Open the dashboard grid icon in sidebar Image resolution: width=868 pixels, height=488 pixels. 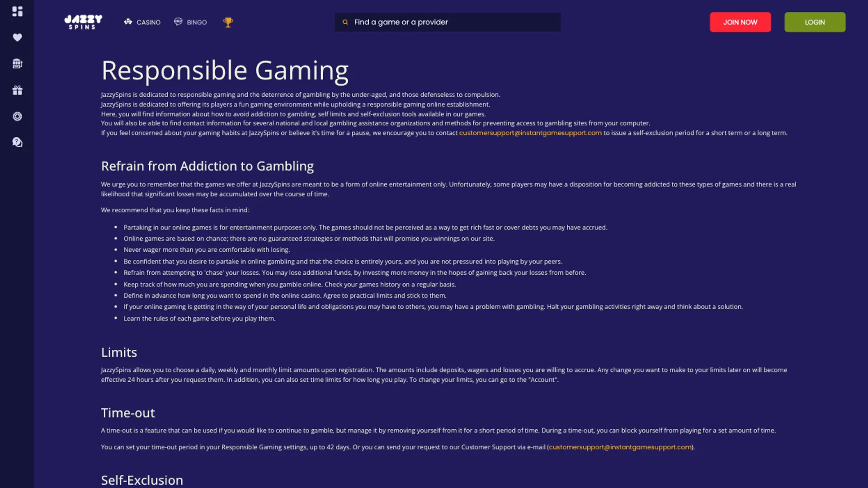[17, 11]
